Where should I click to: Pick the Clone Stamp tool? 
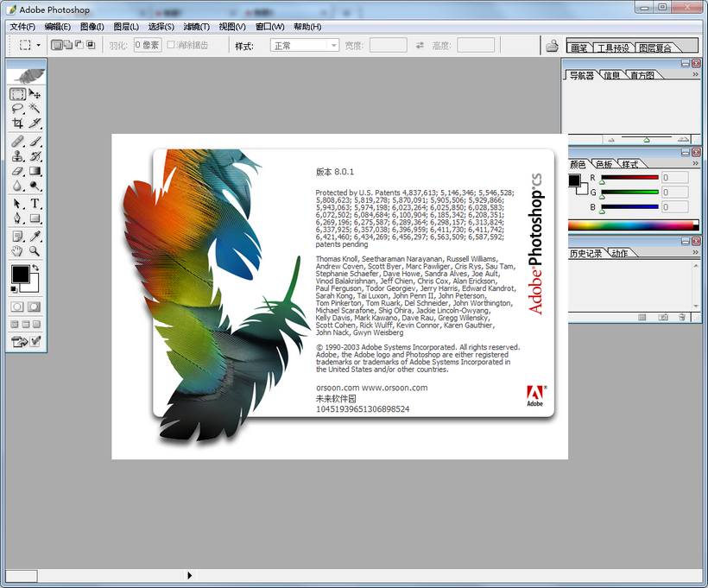pos(17,156)
